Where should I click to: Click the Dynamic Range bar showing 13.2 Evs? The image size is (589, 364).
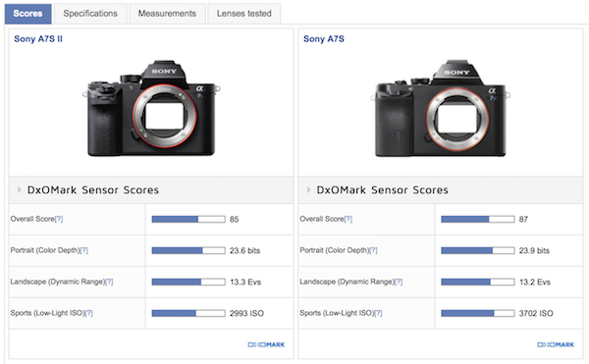(478, 282)
